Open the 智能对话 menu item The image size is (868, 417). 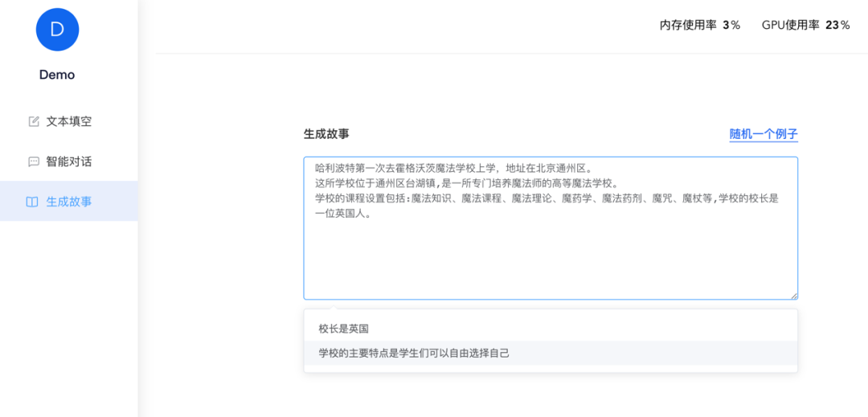pyautogui.click(x=68, y=161)
